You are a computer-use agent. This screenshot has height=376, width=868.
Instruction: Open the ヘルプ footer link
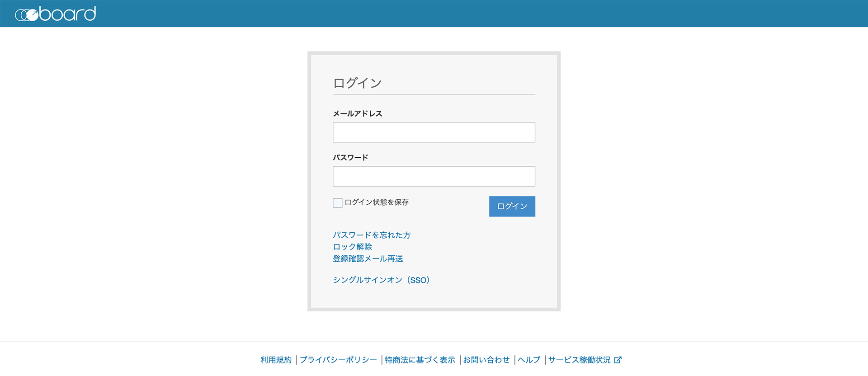point(529,360)
